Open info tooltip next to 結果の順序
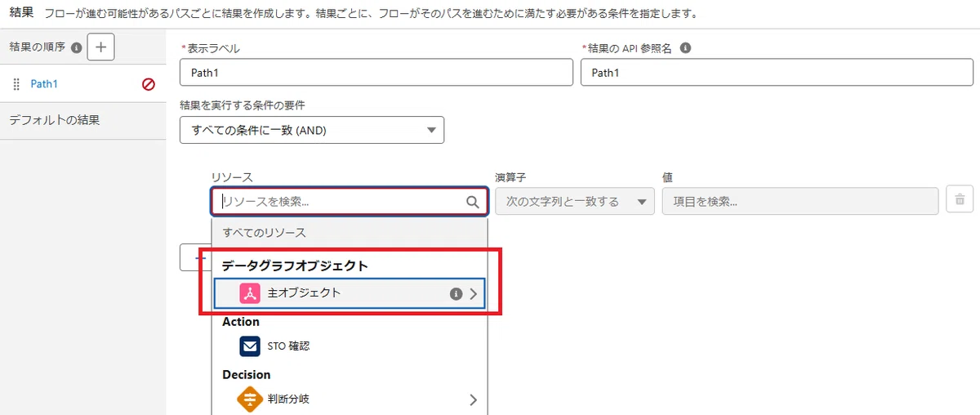 point(76,48)
